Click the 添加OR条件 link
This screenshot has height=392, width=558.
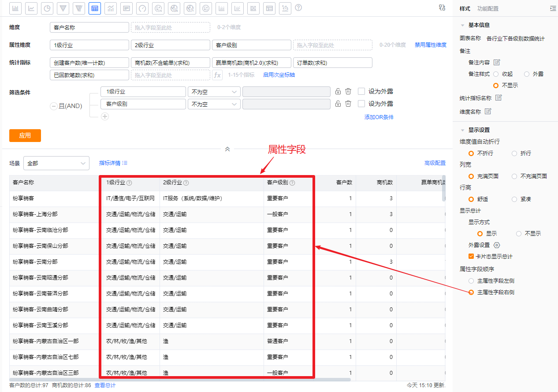point(379,117)
